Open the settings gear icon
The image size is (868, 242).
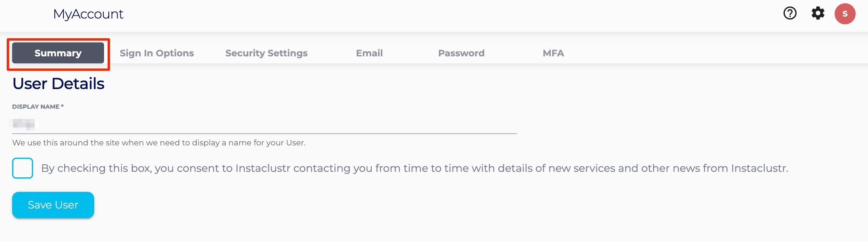tap(818, 13)
